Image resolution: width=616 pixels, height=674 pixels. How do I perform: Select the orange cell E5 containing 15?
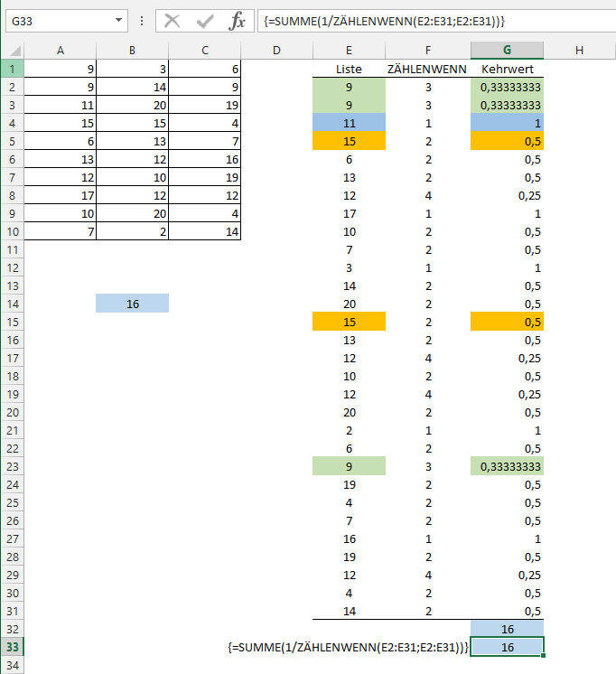349,141
